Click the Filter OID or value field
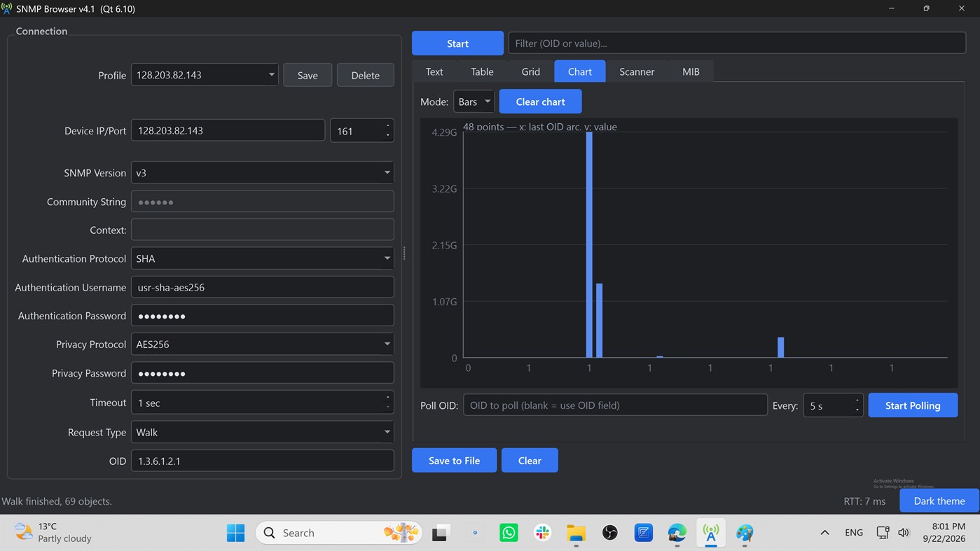The image size is (980, 551). tap(737, 43)
